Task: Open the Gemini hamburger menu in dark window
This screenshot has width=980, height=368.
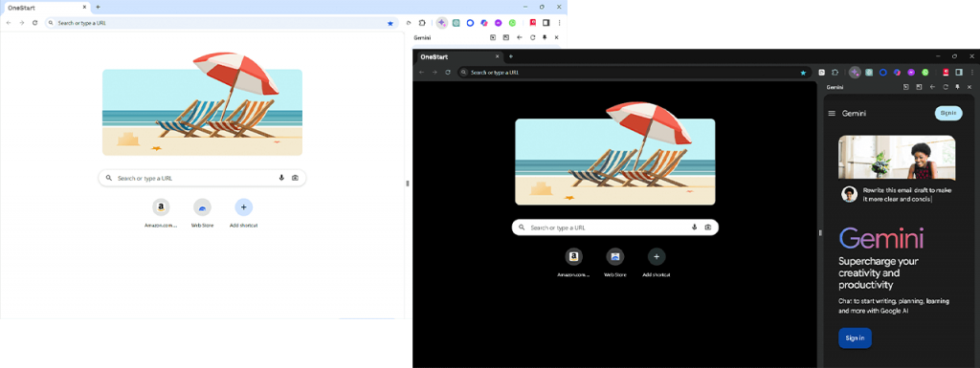Action: tap(832, 114)
